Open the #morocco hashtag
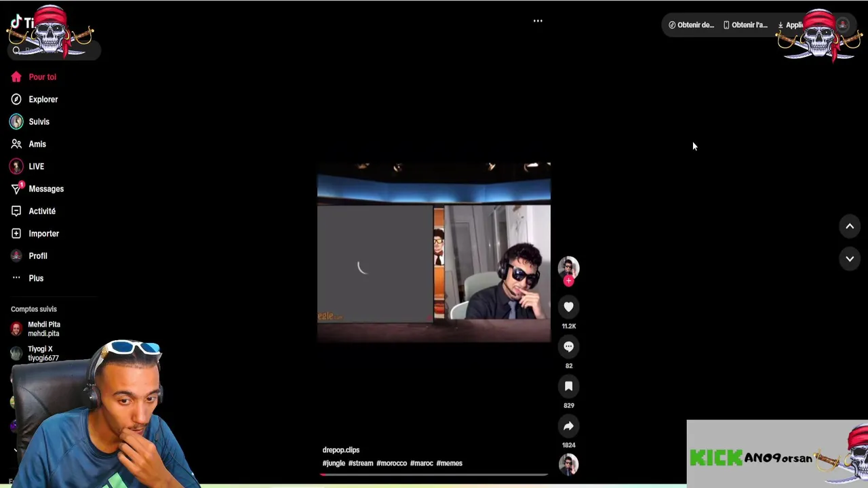This screenshot has height=488, width=868. 391,463
